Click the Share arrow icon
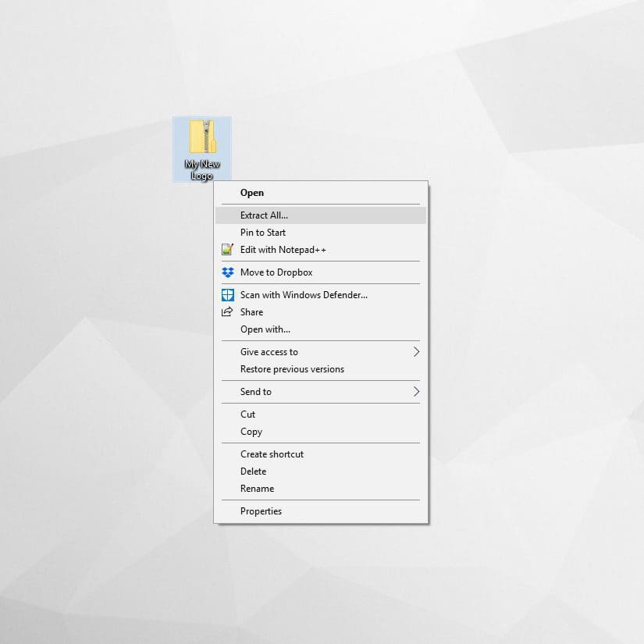 (227, 312)
